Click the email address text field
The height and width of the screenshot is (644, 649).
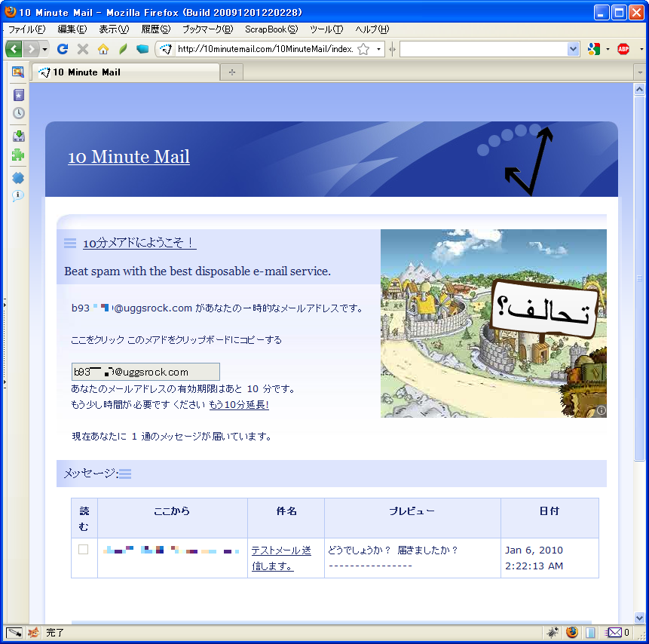click(145, 372)
